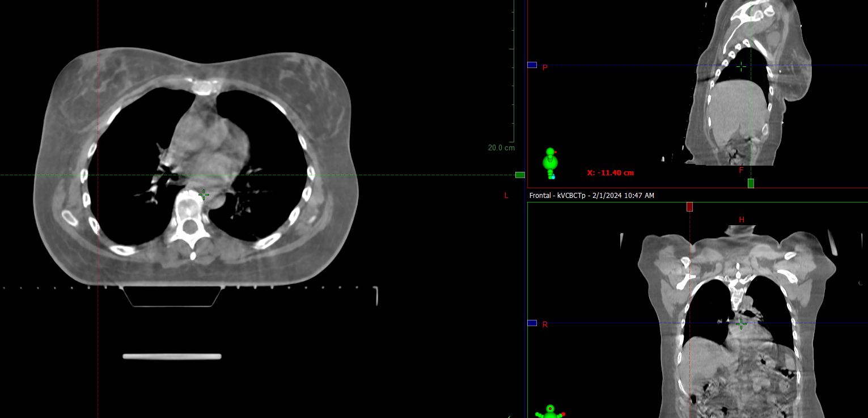Screen dimensions: 868x418
Task: Select the crosshair marker in the frontal view
Action: pos(741,323)
